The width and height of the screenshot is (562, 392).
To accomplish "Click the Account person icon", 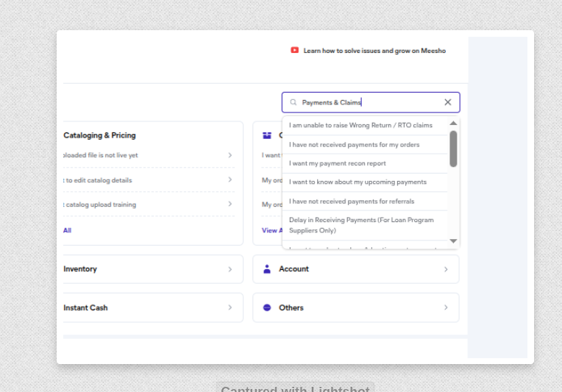I will (267, 269).
